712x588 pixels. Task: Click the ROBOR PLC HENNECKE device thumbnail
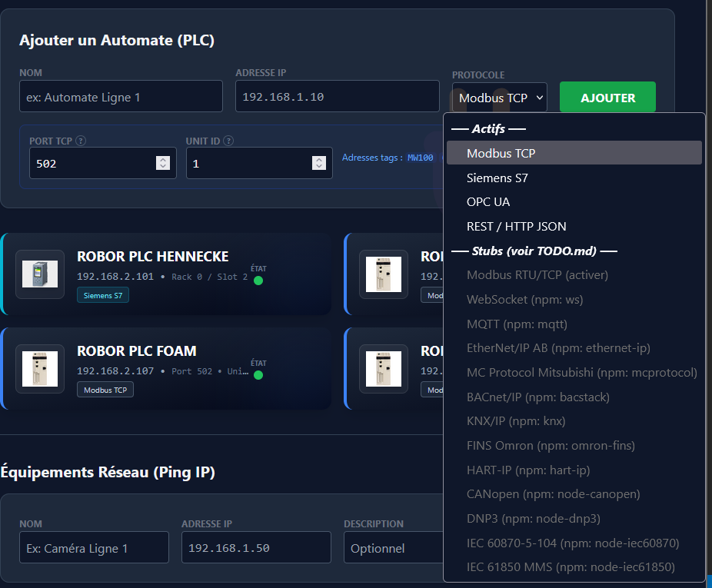(40, 274)
